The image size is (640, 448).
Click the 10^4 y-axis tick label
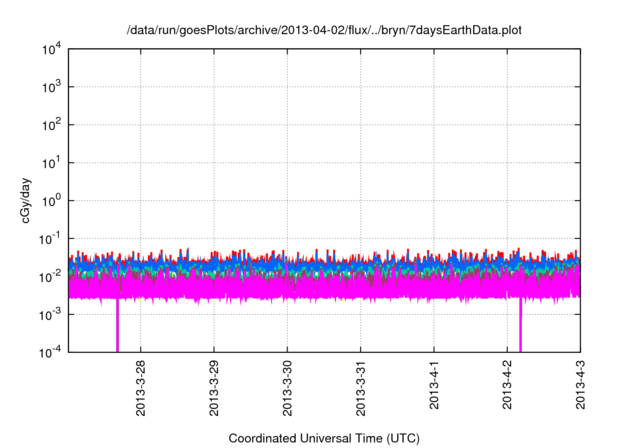click(x=51, y=50)
